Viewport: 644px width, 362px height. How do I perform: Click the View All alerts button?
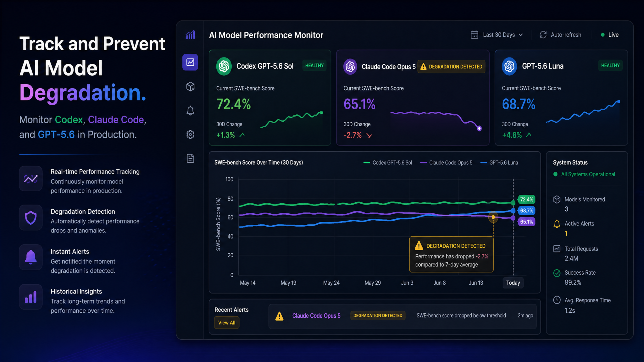(x=227, y=323)
